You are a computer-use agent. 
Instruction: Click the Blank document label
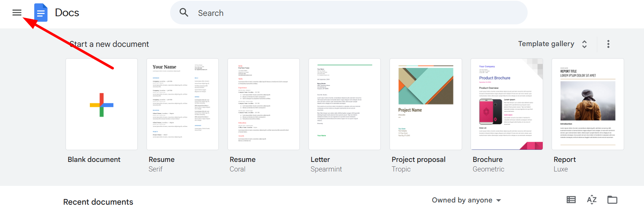(x=94, y=160)
